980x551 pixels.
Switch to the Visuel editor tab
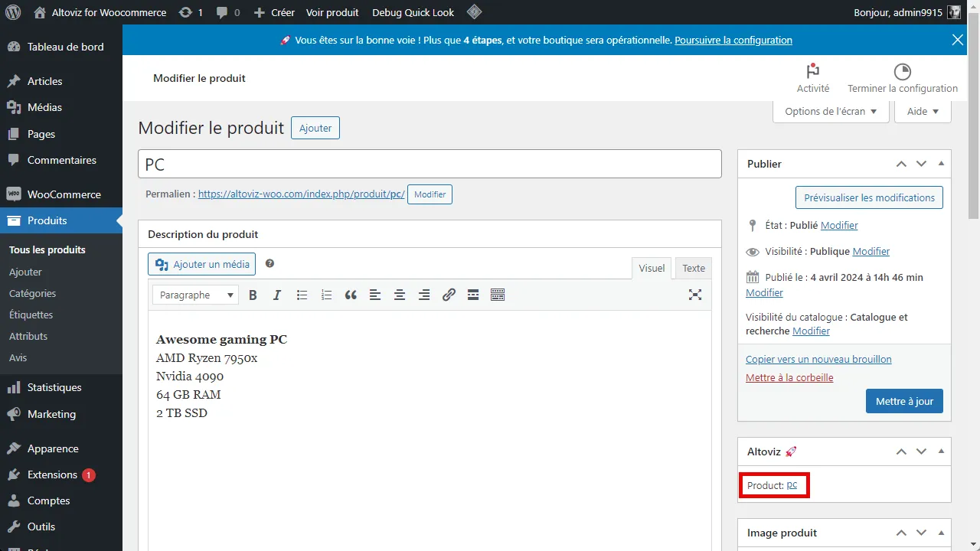652,268
